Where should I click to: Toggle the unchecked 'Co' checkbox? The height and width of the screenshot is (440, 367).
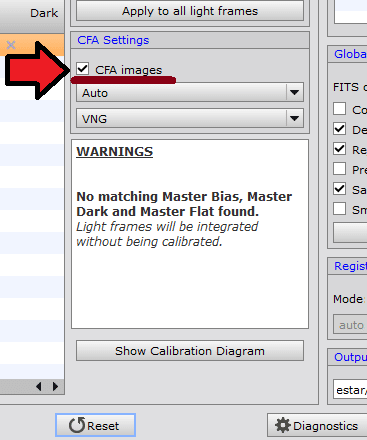(339, 109)
